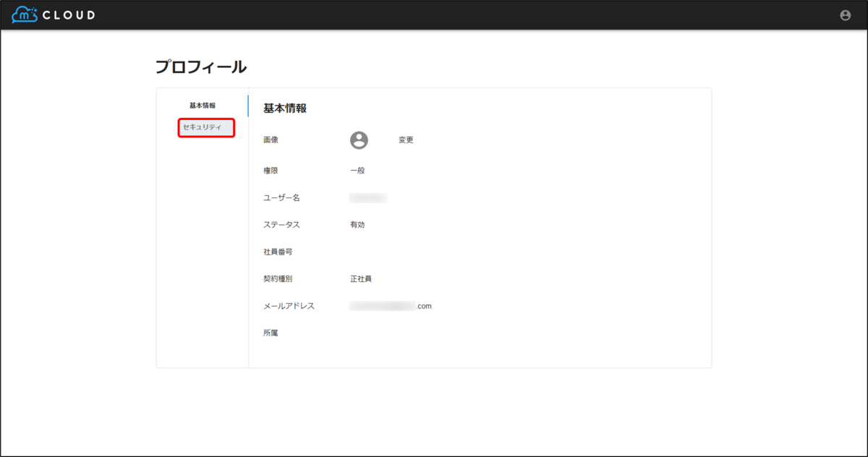Screen dimensions: 868x457
Task: Click the 正社員 contract type value
Action: pos(361,278)
